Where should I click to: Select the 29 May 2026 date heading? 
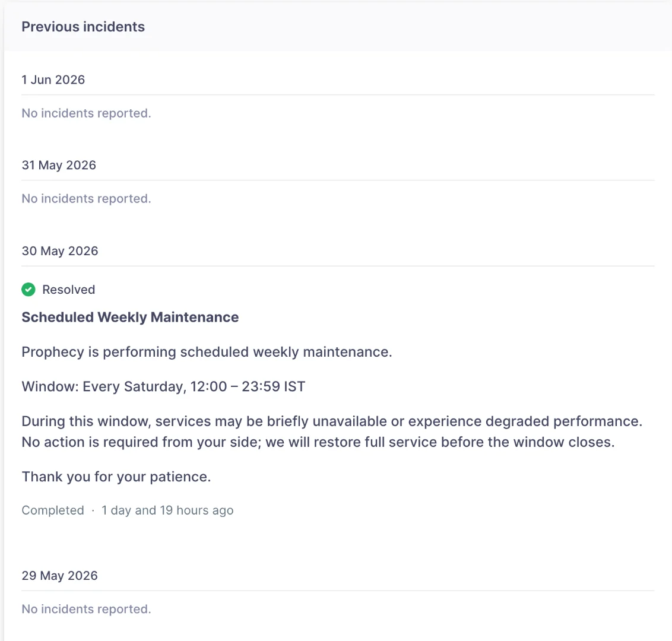pyautogui.click(x=59, y=576)
